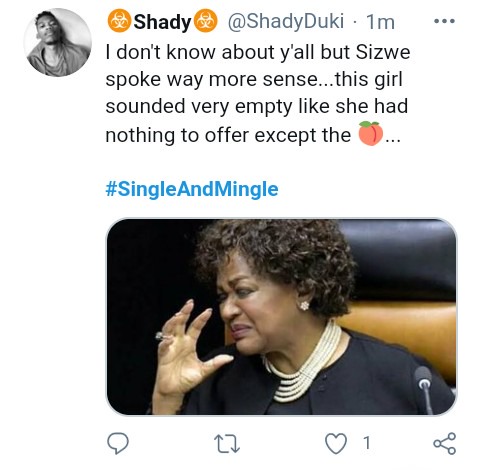Like the tweet with the heart icon

[x=336, y=444]
